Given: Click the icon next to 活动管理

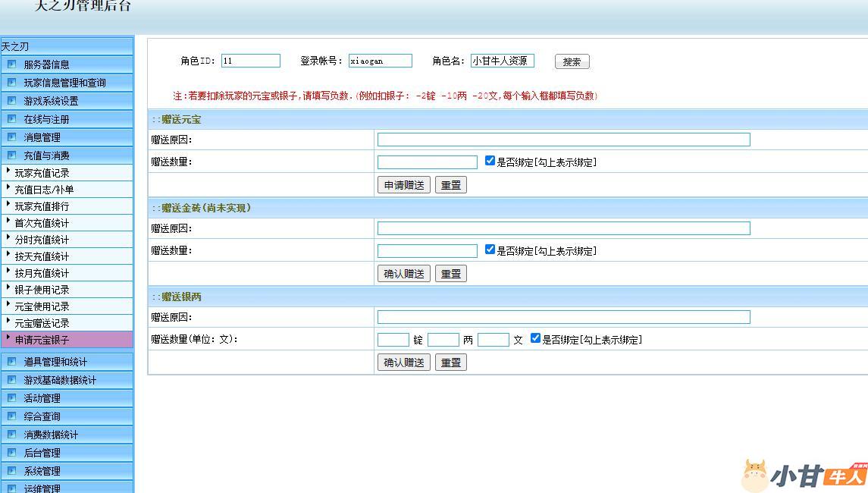Looking at the screenshot, I should point(11,398).
